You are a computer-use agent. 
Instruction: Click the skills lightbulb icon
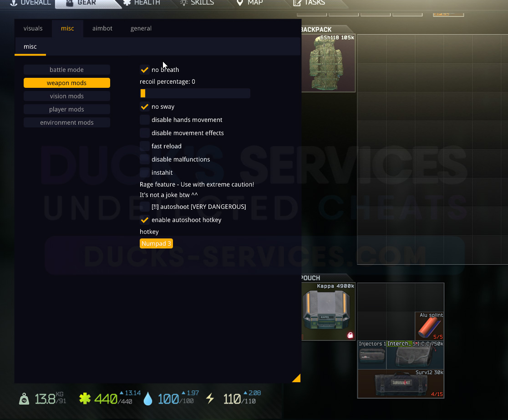184,3
